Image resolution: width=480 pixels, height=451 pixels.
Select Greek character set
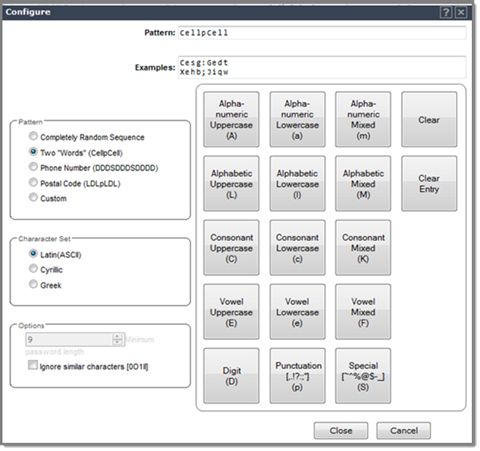[33, 284]
